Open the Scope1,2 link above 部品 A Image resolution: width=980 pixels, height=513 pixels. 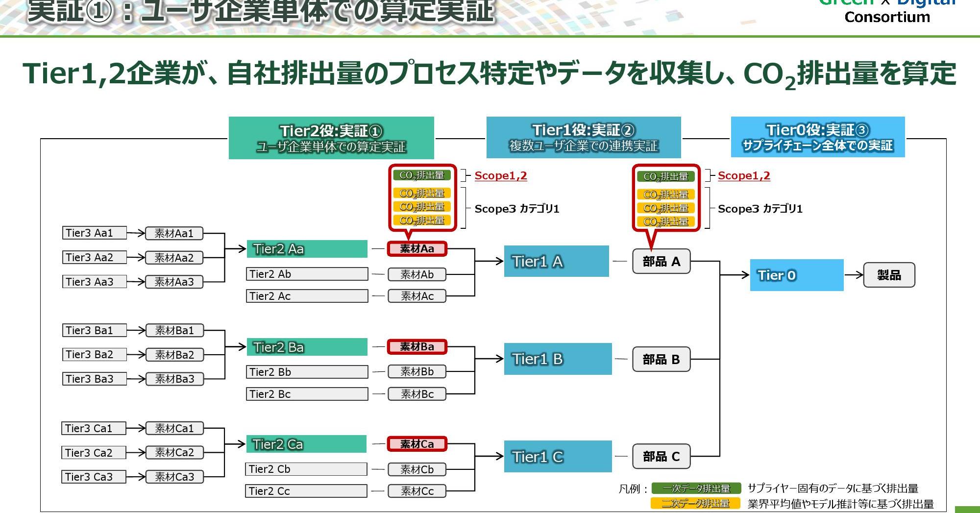pyautogui.click(x=744, y=176)
